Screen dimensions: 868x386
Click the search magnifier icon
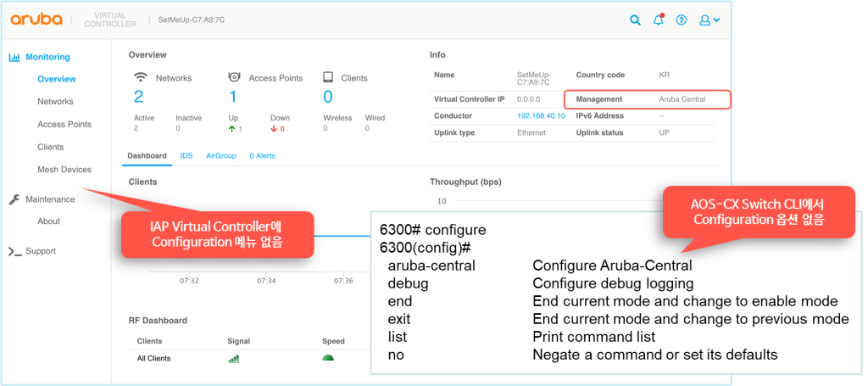coord(635,20)
